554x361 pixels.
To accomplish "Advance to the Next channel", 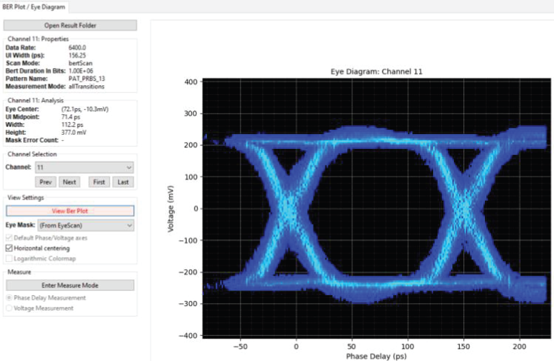I will click(69, 182).
